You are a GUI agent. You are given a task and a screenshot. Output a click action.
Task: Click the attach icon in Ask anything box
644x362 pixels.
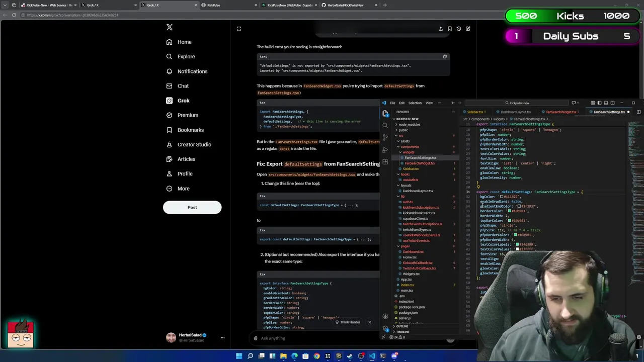coord(256,338)
